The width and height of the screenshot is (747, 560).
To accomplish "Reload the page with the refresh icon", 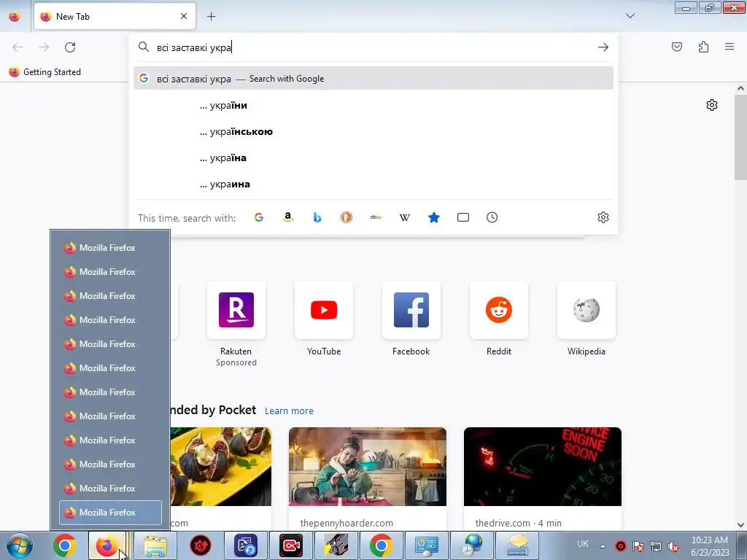I will pyautogui.click(x=70, y=47).
